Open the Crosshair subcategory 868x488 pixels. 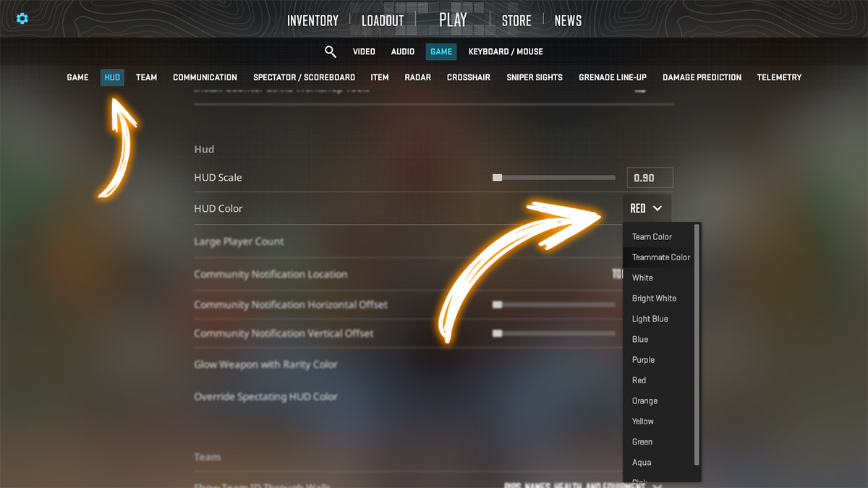(x=469, y=77)
